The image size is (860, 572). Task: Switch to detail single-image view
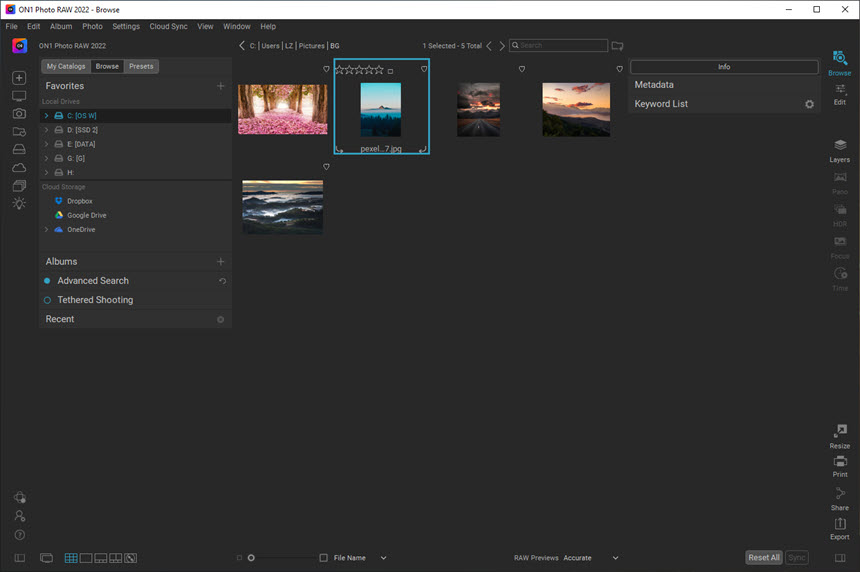point(86,558)
